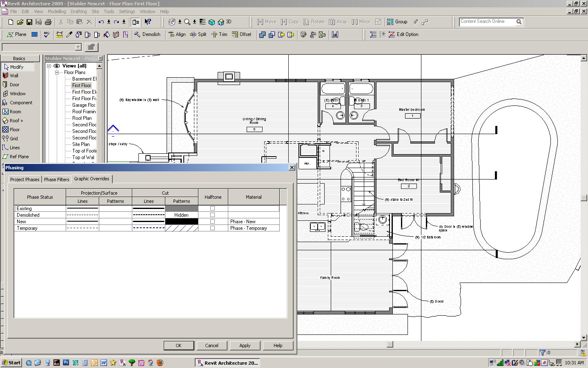
Task: Click the New phase cut pattern swatch
Action: click(181, 222)
